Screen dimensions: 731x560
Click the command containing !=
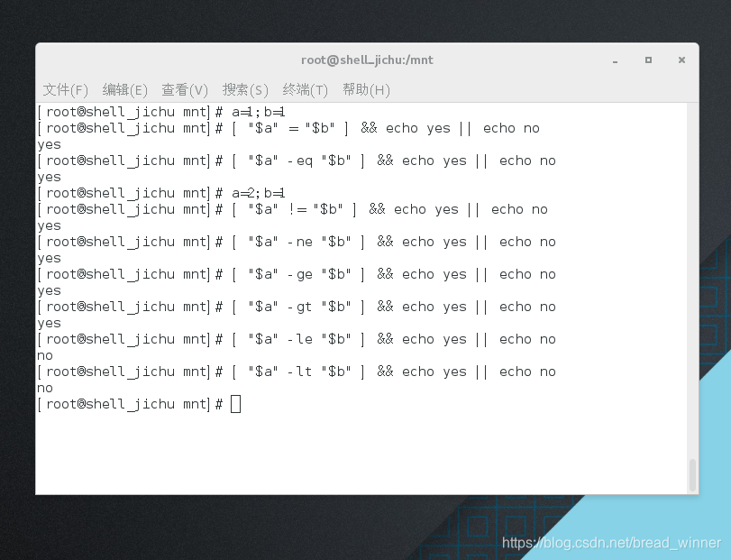click(389, 209)
